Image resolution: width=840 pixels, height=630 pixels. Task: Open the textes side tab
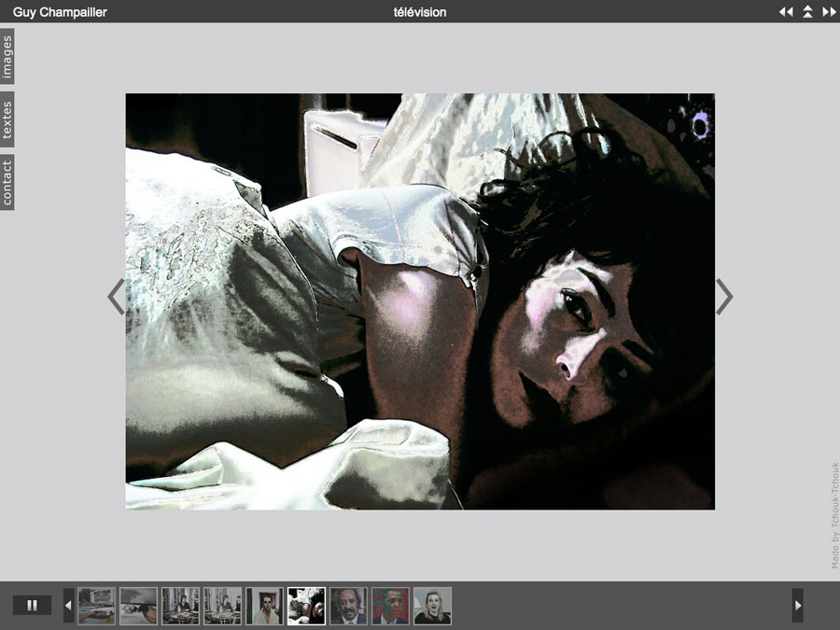pyautogui.click(x=7, y=119)
